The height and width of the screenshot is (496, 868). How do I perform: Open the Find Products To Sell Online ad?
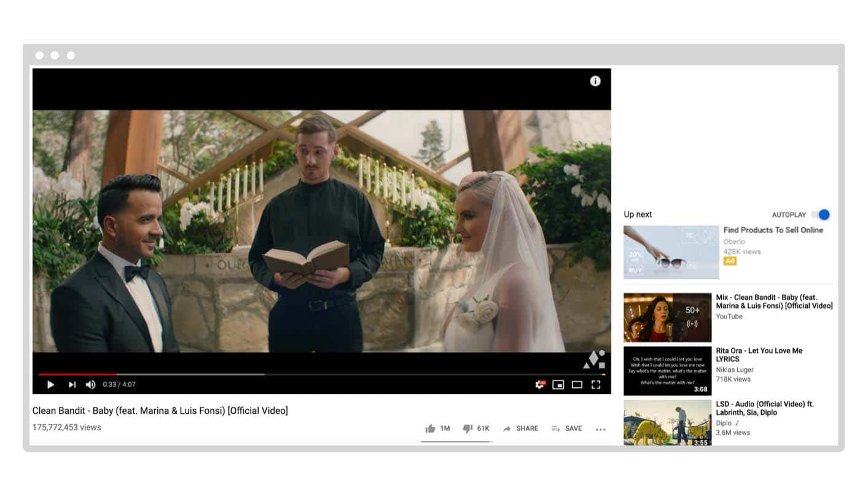click(x=773, y=230)
